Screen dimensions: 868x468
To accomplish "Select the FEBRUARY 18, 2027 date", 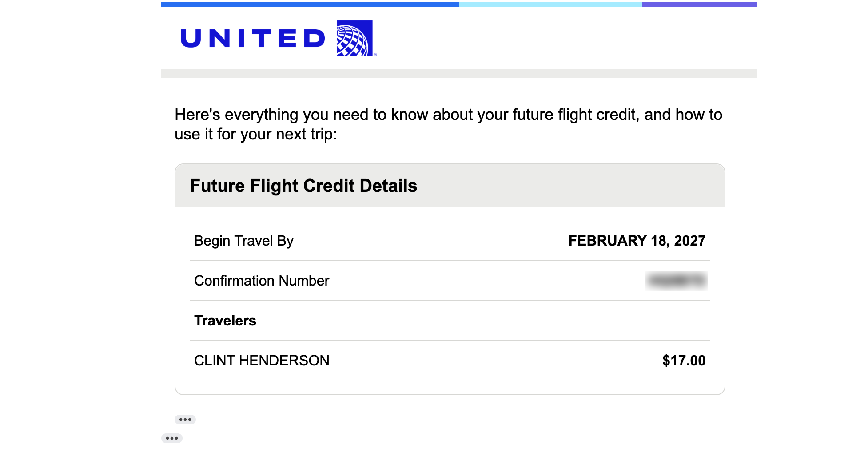I will coord(637,241).
